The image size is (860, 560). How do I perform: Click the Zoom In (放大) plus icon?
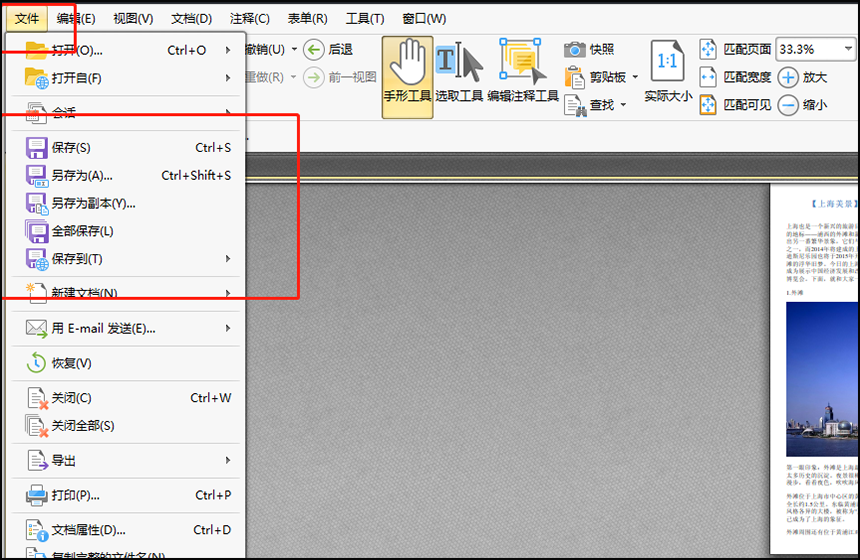click(789, 77)
